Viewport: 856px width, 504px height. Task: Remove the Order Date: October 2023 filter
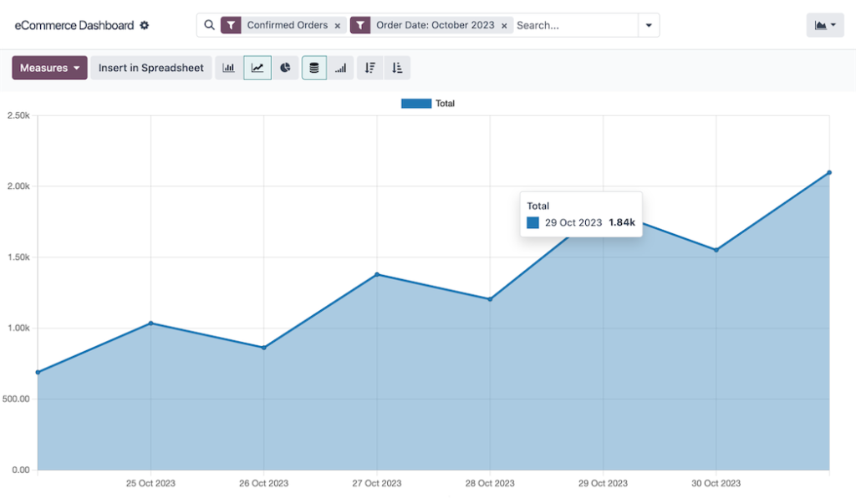tap(504, 25)
